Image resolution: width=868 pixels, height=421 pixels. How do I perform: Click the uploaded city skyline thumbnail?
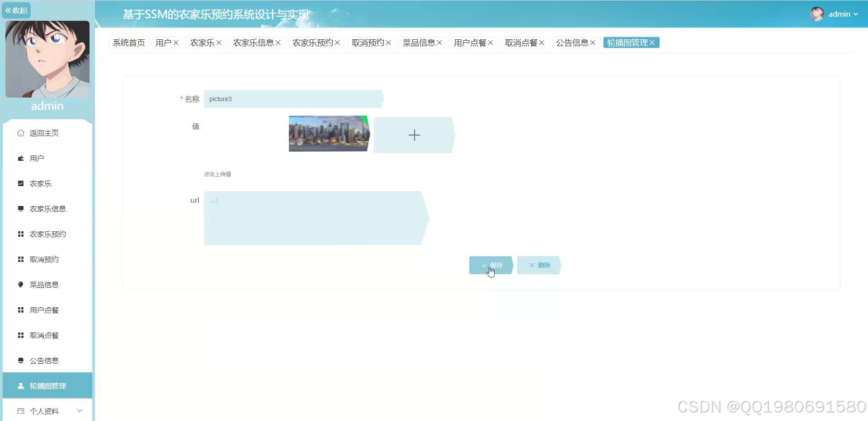329,134
